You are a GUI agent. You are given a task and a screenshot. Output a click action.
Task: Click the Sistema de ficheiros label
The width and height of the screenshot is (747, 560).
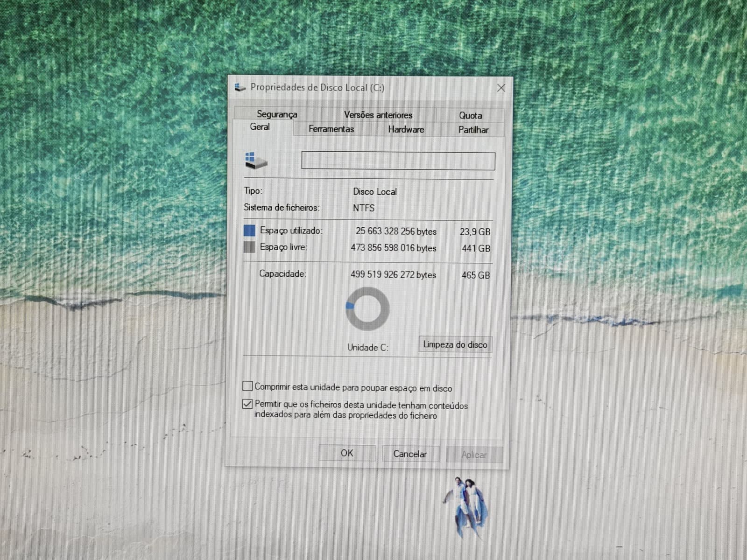282,208
